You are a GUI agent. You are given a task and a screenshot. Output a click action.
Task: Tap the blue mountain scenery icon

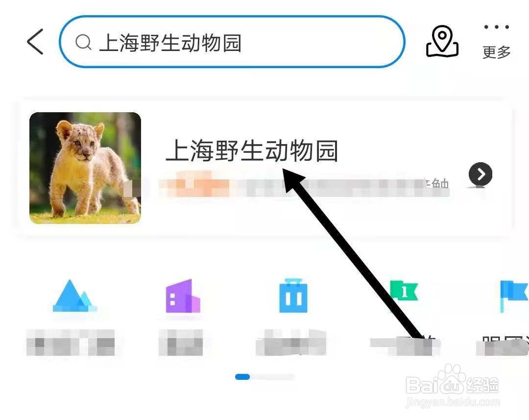point(74,296)
